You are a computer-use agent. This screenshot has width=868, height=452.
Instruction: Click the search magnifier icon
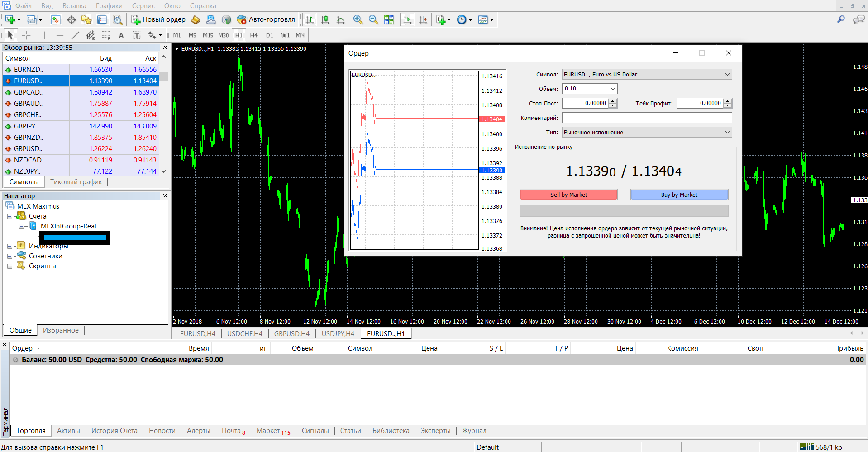coord(841,19)
